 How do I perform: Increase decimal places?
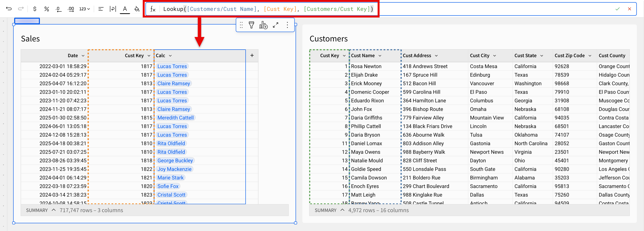tap(71, 9)
